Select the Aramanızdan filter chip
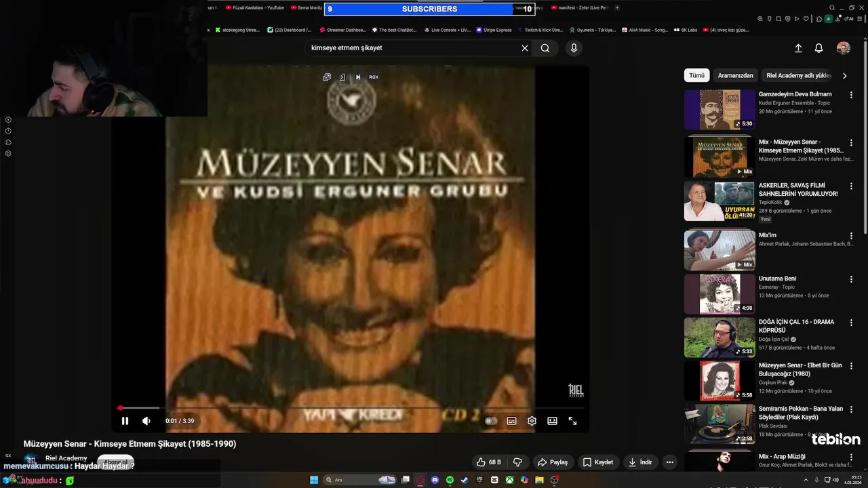 (x=735, y=75)
